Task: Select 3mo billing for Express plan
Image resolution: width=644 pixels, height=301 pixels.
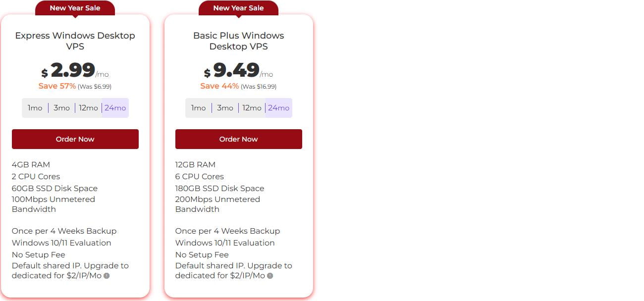Action: coord(61,108)
